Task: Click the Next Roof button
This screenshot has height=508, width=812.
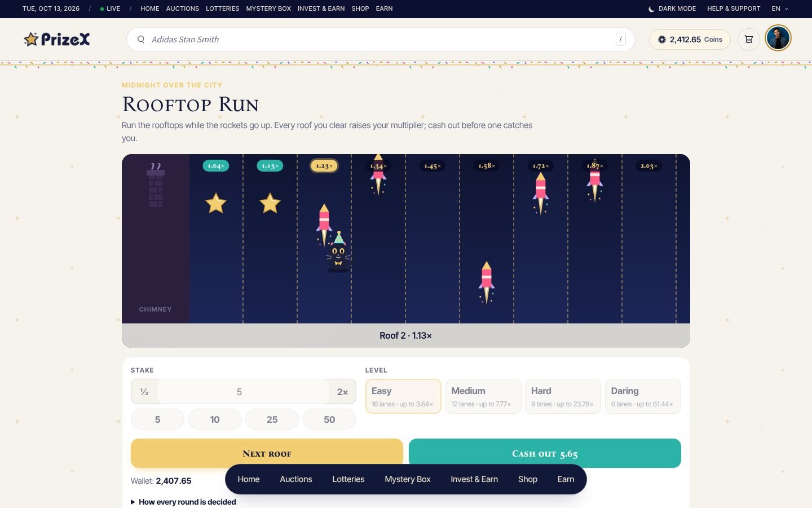Action: pos(267,453)
